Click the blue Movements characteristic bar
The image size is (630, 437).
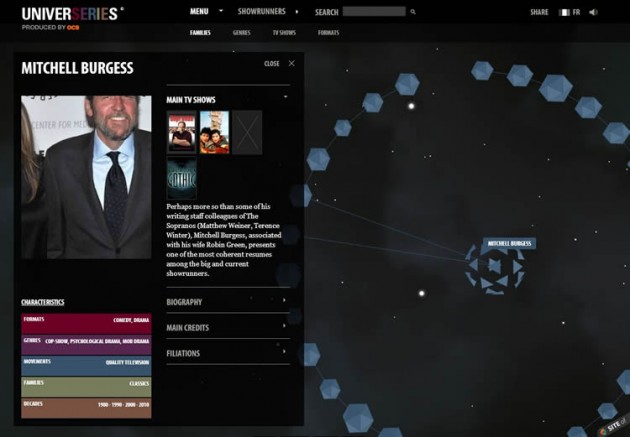click(x=86, y=366)
